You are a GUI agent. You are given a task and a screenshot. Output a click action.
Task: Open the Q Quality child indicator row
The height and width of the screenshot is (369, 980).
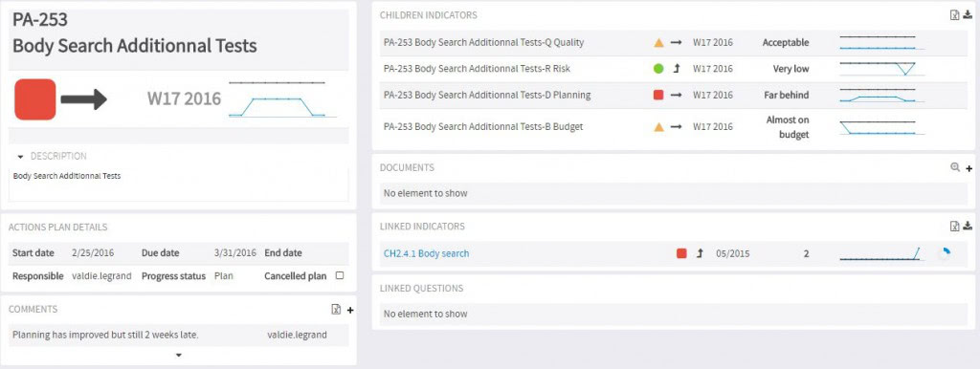[673, 42]
